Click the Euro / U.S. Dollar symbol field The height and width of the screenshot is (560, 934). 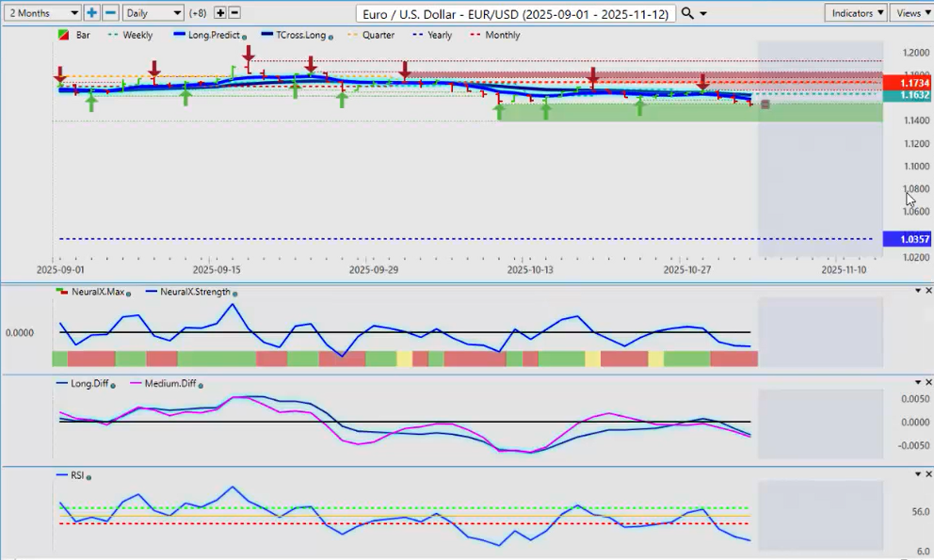[516, 13]
